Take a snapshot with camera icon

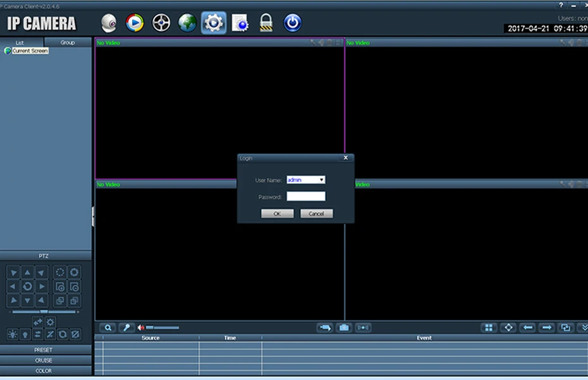[x=344, y=328]
